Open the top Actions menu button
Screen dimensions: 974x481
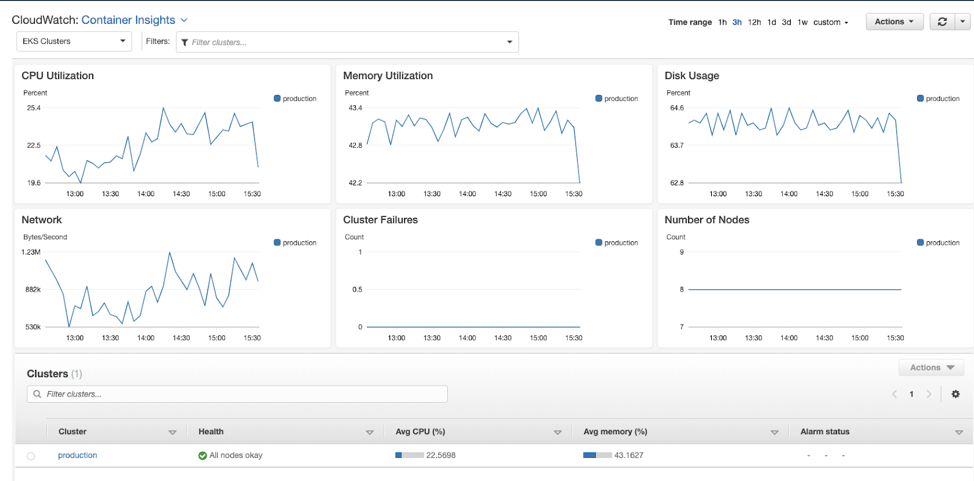click(894, 22)
